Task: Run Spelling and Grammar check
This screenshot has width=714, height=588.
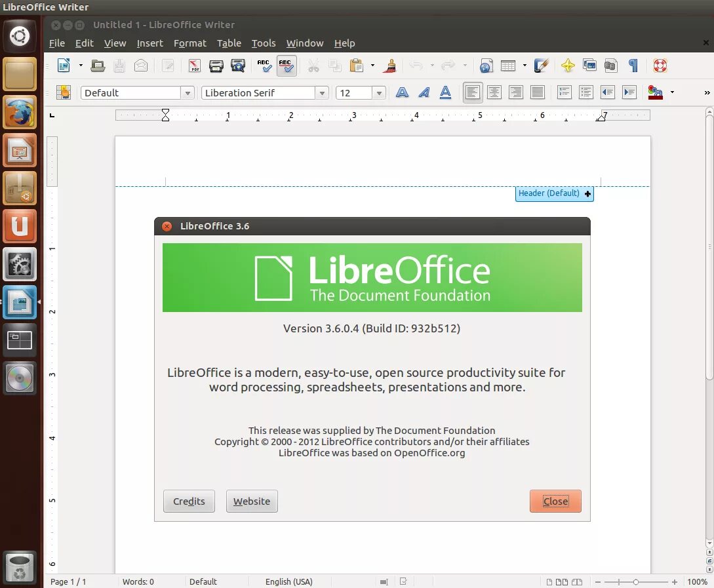Action: pos(264,66)
